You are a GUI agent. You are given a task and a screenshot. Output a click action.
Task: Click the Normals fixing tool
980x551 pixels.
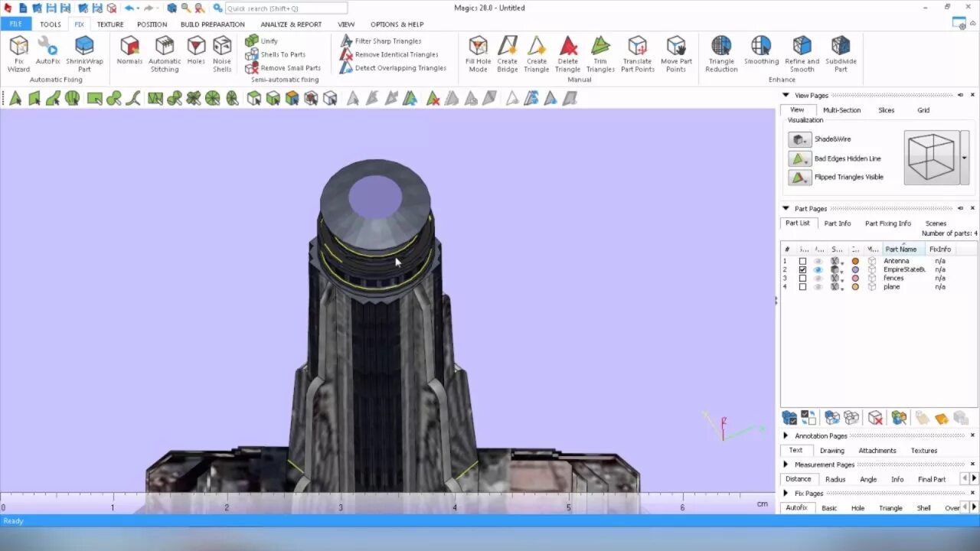(129, 51)
